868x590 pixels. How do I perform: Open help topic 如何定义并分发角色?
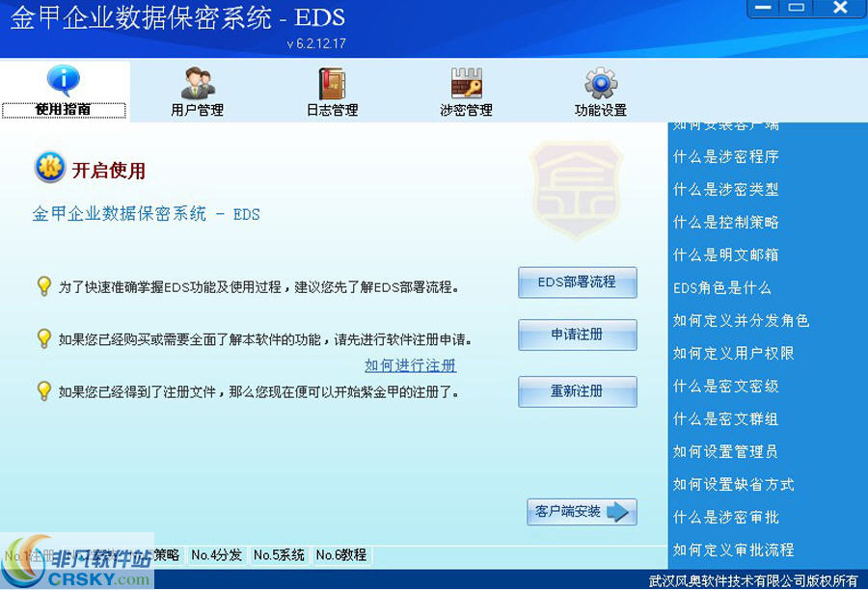pyautogui.click(x=742, y=320)
